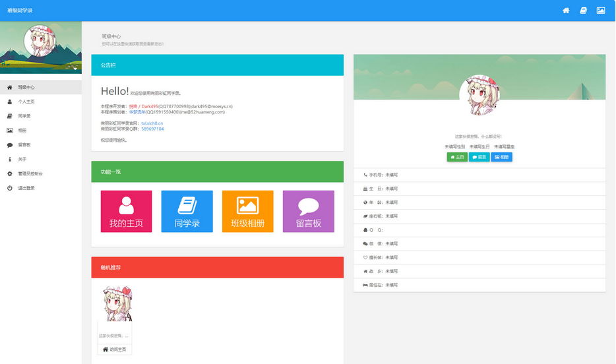
Task: Open 留言板 in the sidebar
Action: 41,145
